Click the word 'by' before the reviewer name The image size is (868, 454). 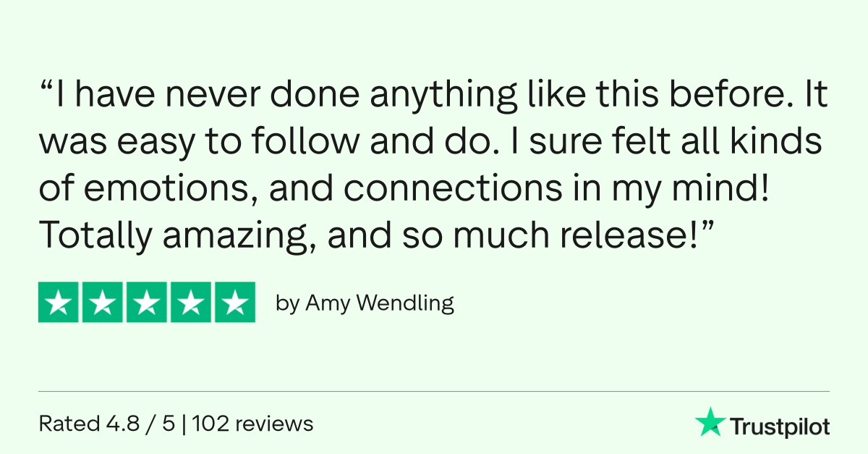pos(287,304)
